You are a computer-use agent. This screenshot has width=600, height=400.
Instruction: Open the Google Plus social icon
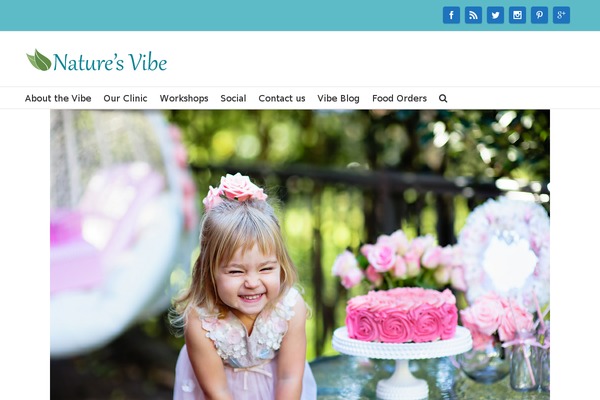click(x=561, y=15)
